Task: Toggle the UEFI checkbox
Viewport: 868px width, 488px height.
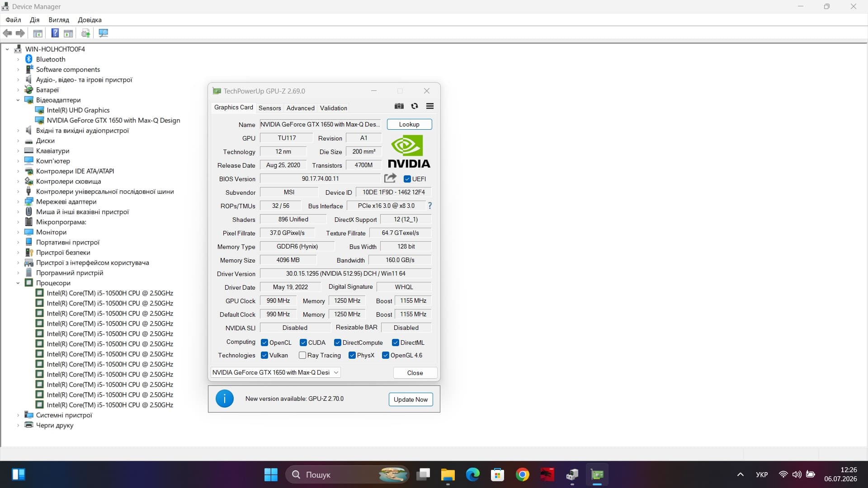Action: coord(407,179)
